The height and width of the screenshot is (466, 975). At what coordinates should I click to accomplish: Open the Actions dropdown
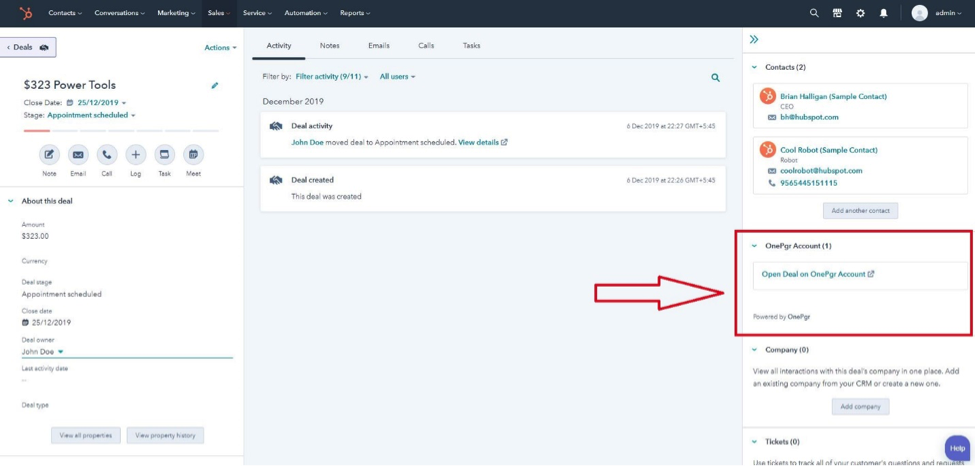coord(221,48)
